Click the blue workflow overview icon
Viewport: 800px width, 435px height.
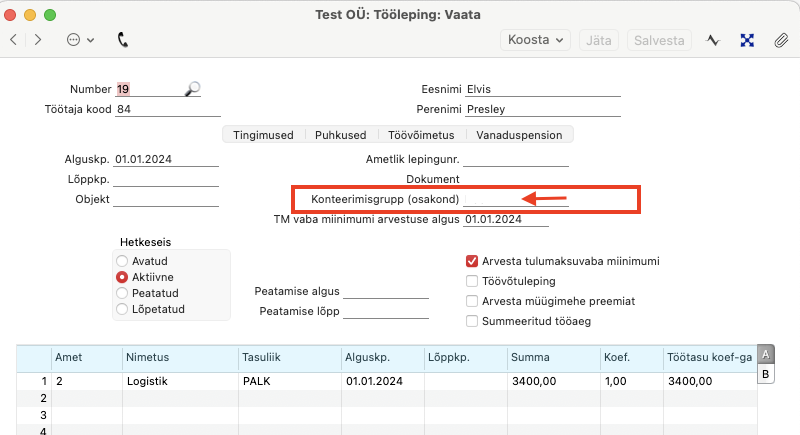click(x=746, y=40)
